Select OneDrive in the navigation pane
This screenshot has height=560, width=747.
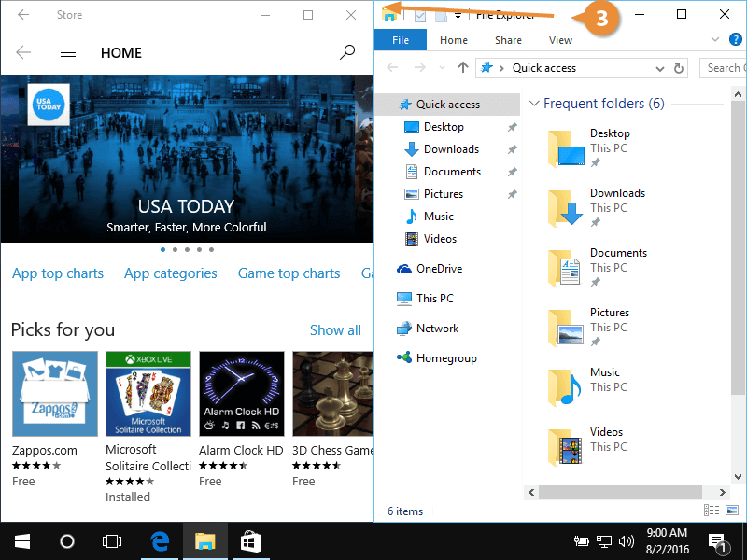(x=439, y=269)
